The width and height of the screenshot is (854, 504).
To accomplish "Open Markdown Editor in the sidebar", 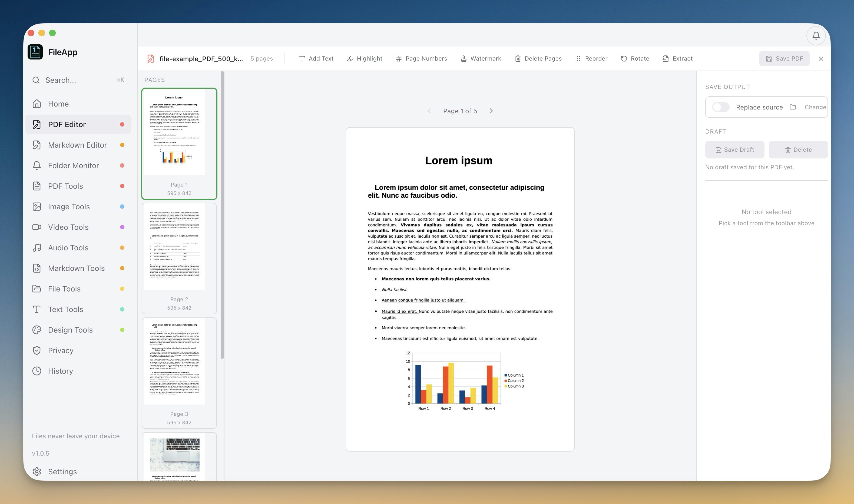I will click(x=77, y=145).
